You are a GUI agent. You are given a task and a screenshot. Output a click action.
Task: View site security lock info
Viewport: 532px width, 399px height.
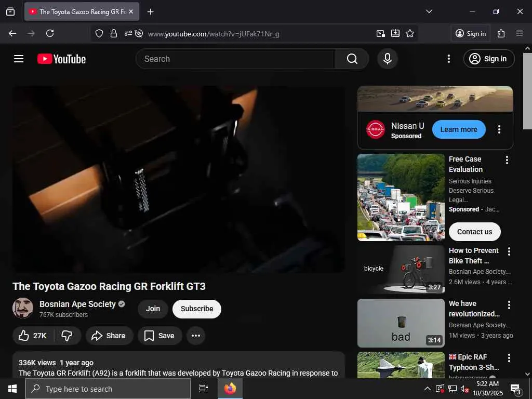[114, 33]
